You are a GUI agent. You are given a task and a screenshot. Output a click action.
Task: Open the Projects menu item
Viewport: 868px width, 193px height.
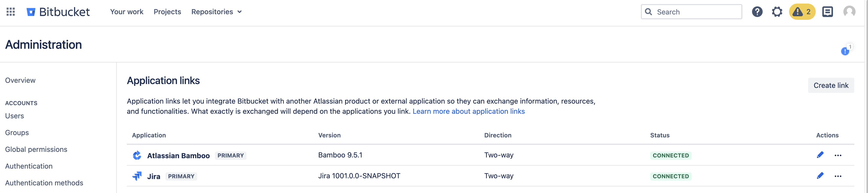pyautogui.click(x=167, y=12)
